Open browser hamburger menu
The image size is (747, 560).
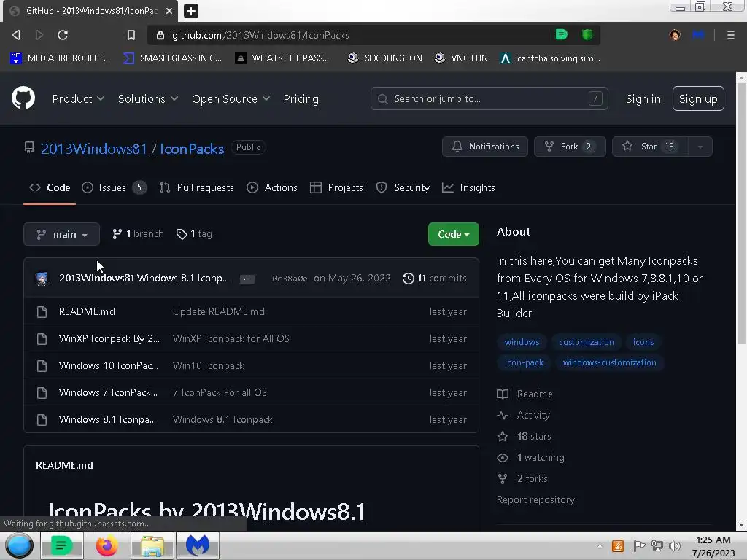click(730, 35)
